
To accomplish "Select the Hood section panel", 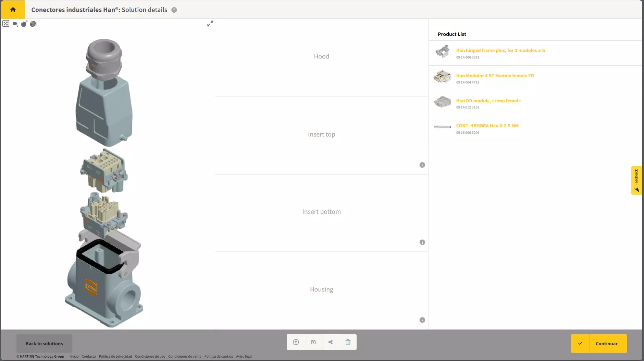I will point(321,58).
